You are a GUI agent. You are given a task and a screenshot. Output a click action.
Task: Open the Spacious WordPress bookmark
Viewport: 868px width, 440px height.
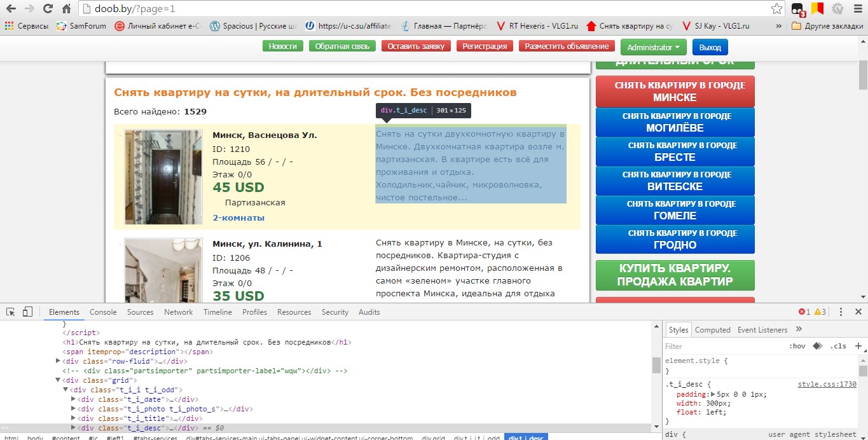254,26
